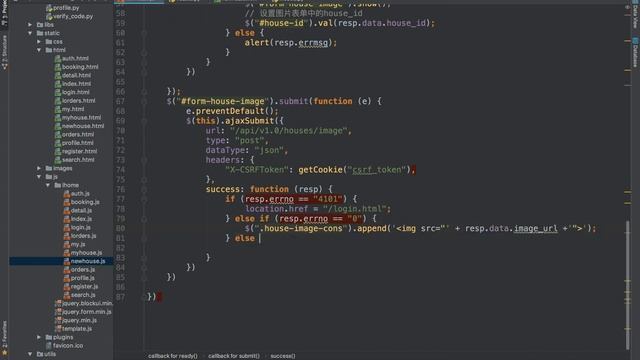Open jquery.form.min.js file
This screenshot has height=360, width=640.
83,312
